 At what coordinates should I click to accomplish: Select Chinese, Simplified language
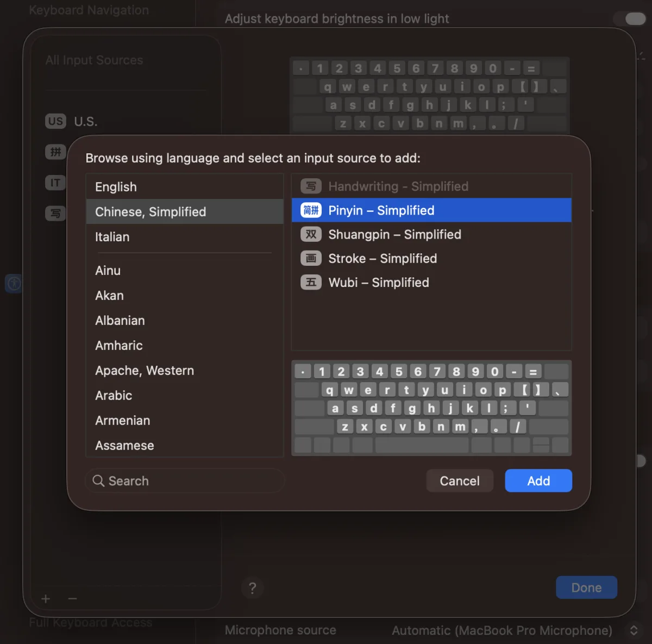click(x=185, y=212)
